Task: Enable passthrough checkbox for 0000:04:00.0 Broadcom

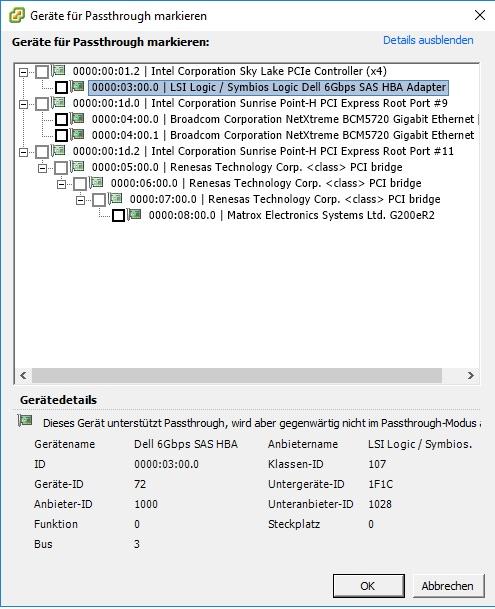Action: [61, 120]
